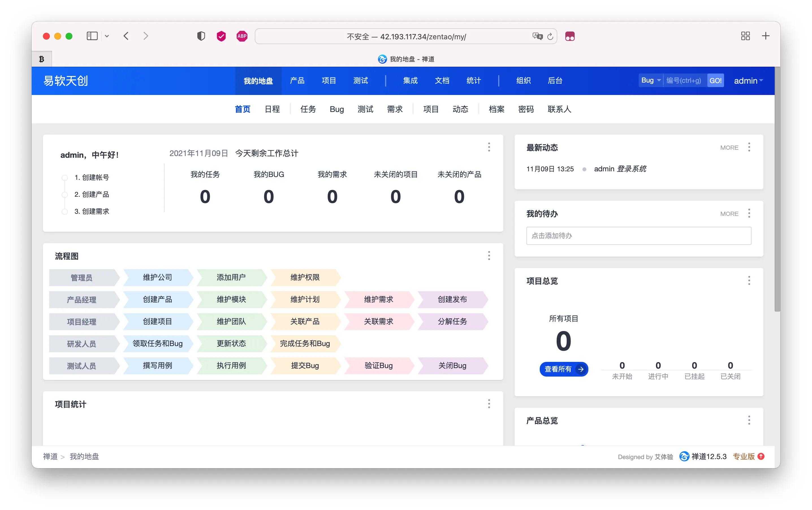Click 维护公司 in the flowchart
The width and height of the screenshot is (812, 510).
pos(157,277)
